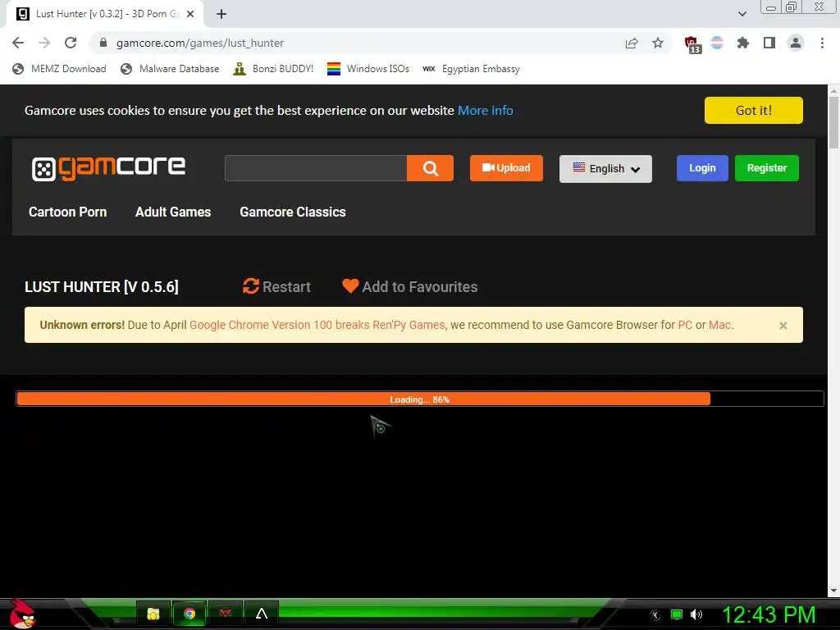Click Add to Favourites heart
Image resolution: width=840 pixels, height=630 pixels.
coord(410,286)
